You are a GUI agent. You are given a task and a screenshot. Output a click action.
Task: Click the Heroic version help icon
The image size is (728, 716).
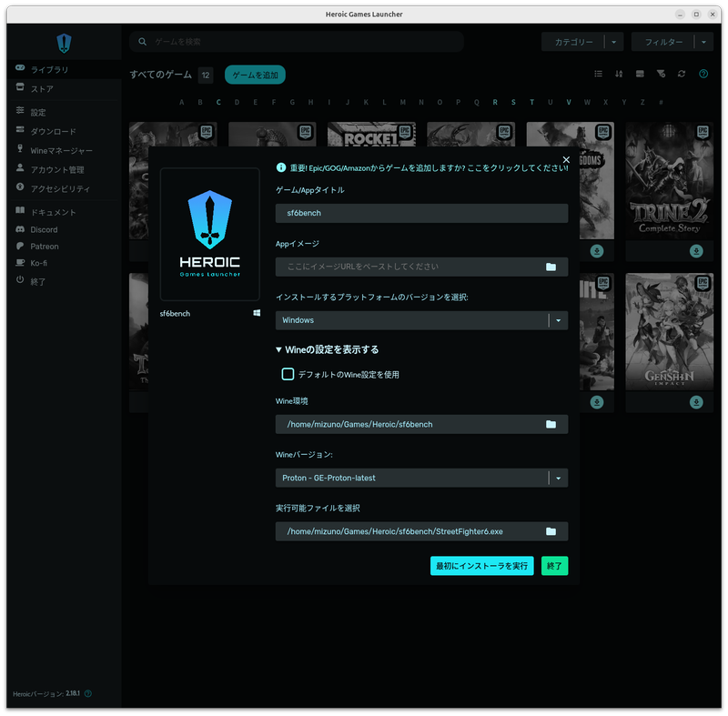coord(88,693)
